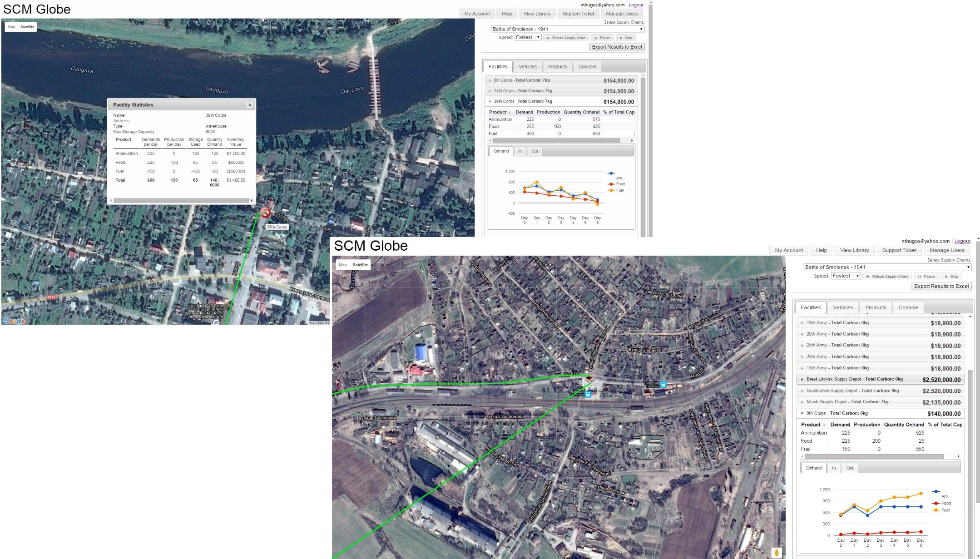Select Out chart tab in lower window
Viewport: 980px width, 559px height.
coord(850,468)
